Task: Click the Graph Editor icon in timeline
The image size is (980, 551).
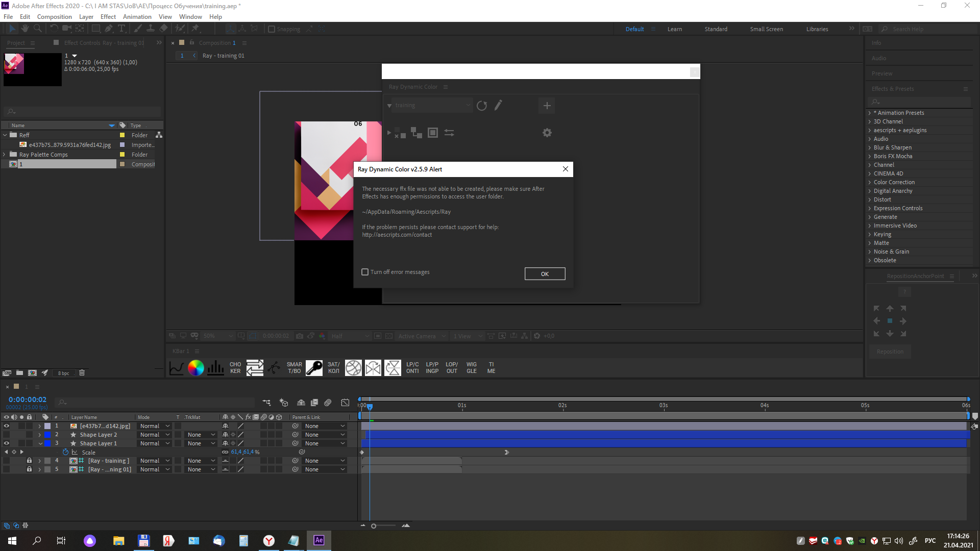Action: point(346,403)
